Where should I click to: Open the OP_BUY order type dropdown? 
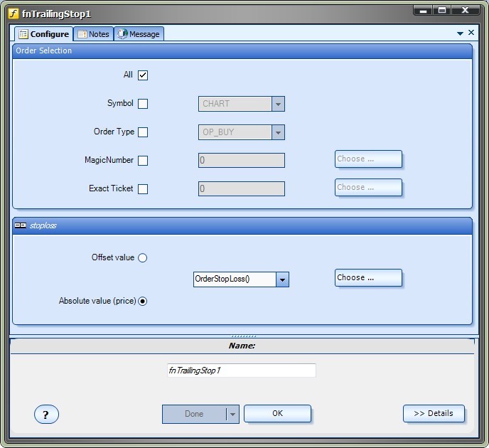tap(278, 132)
